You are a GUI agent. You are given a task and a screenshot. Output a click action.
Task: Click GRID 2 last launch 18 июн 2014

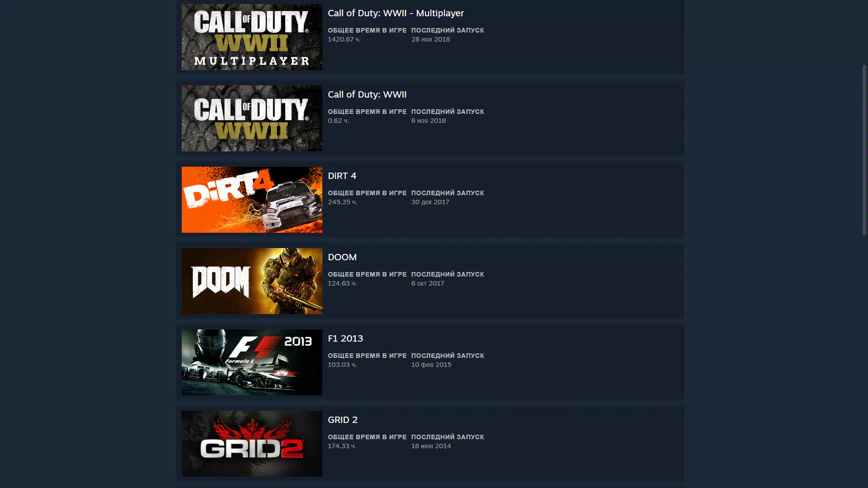431,446
